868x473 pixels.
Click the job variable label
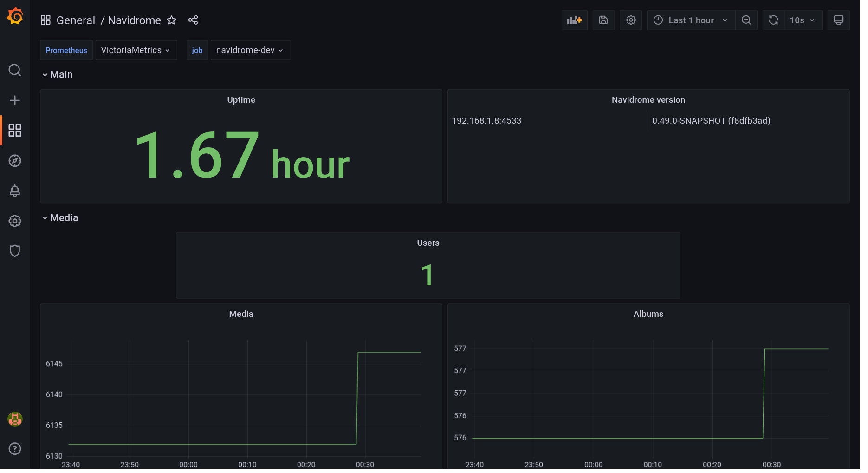197,50
